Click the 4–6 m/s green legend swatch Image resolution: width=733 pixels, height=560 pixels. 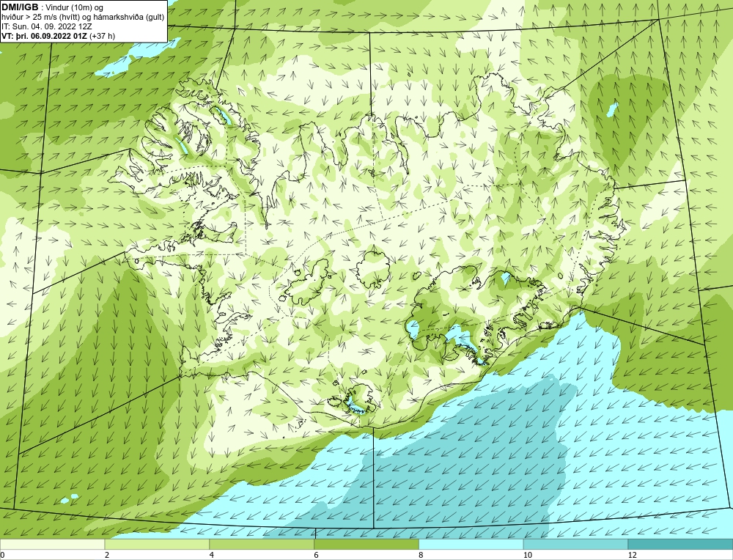point(262,544)
